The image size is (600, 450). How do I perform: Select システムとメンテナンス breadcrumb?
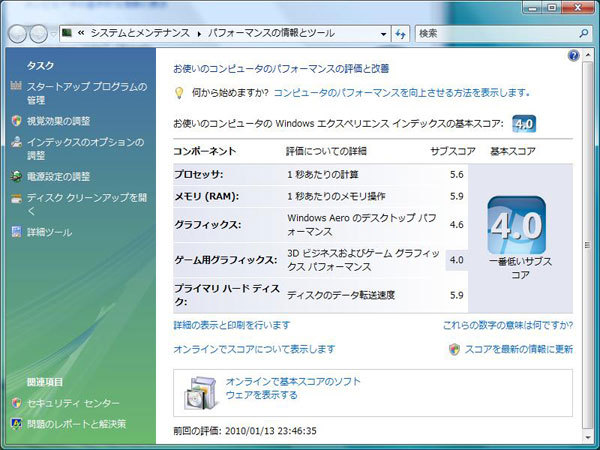click(140, 33)
